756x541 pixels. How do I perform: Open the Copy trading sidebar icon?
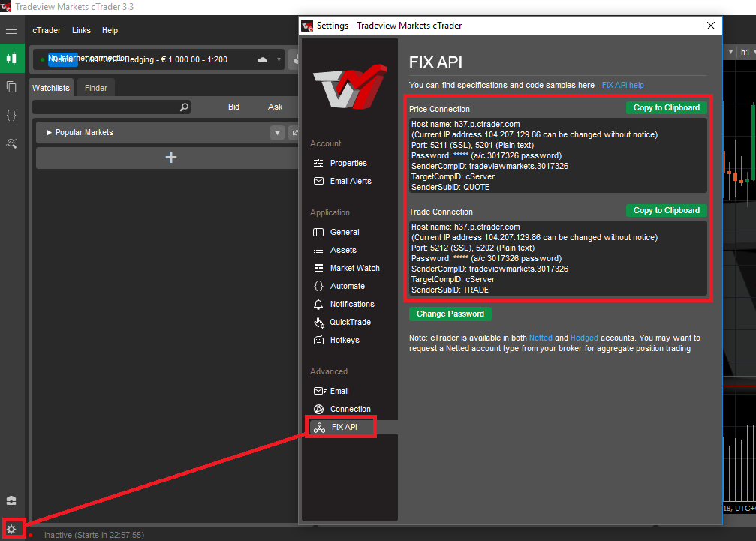pos(11,87)
